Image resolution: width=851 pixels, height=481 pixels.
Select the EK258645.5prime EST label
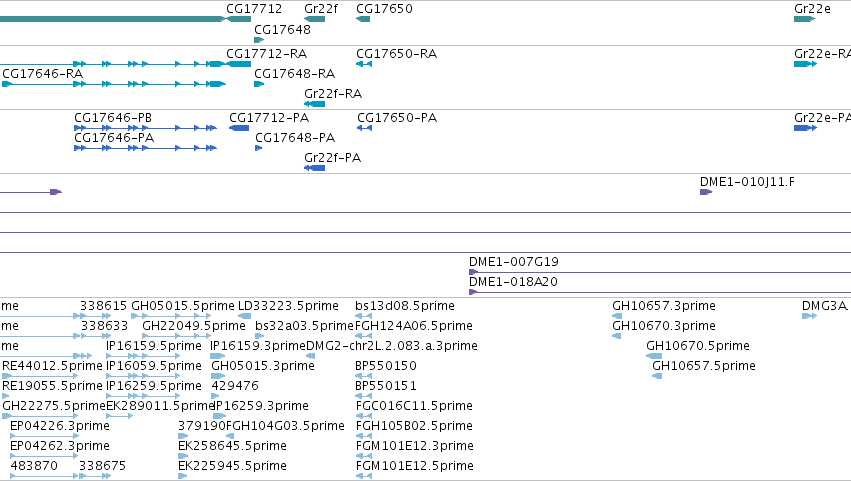[x=232, y=446]
